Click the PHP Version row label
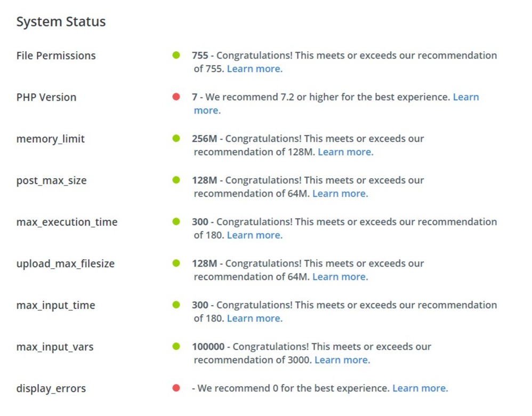This screenshot has height=416, width=532. click(x=46, y=97)
